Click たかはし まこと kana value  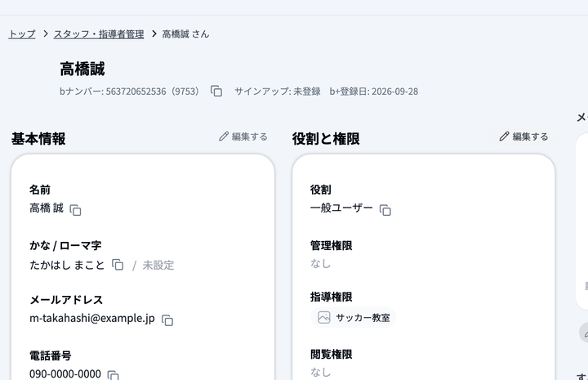click(67, 266)
